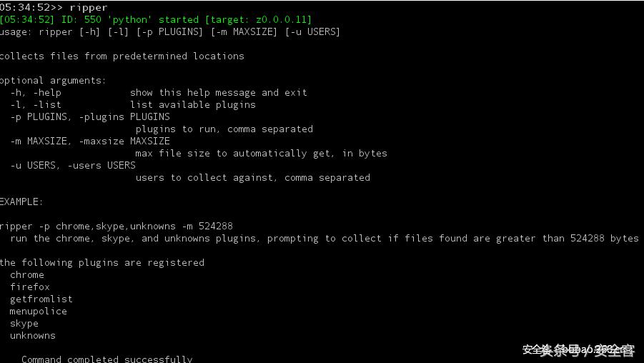Viewport: 644px width, 363px height.
Task: Click the '-m MAXSIZE, -maxsize MAXSIZE' option
Action: point(90,141)
